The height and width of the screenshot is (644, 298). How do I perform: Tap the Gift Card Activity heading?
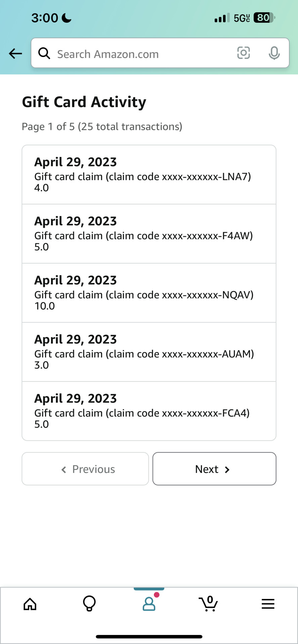(x=84, y=102)
